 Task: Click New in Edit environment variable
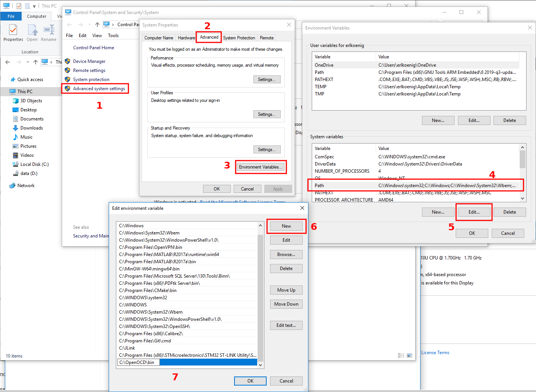tap(286, 226)
